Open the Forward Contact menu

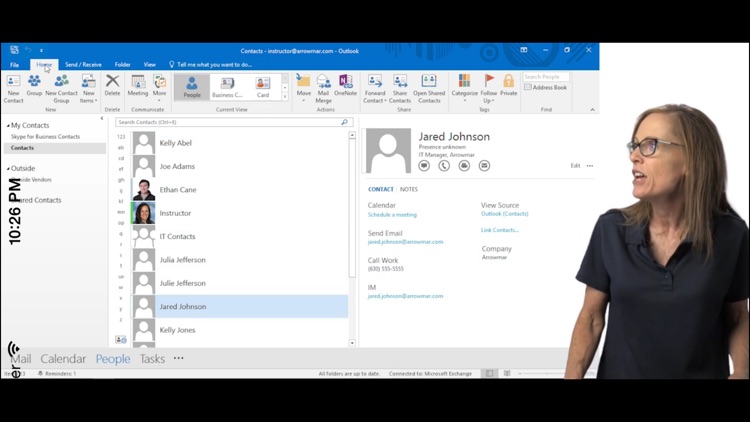tap(374, 89)
